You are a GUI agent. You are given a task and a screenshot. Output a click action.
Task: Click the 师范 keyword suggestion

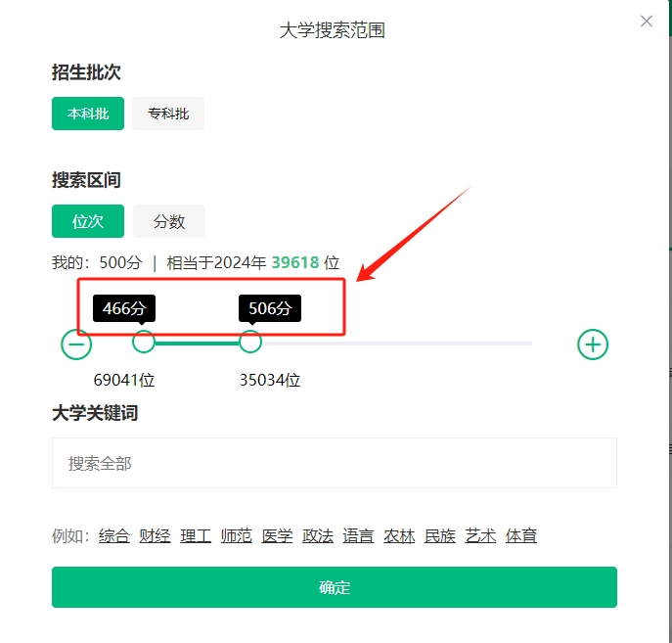click(x=236, y=536)
